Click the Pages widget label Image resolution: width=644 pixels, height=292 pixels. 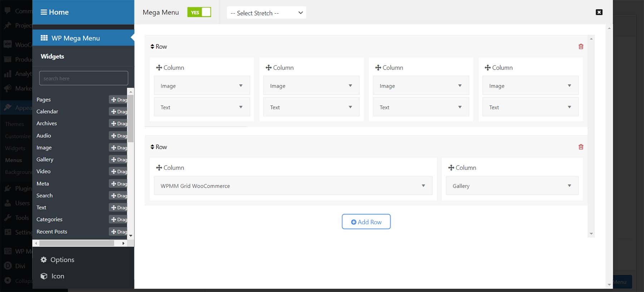(x=44, y=100)
